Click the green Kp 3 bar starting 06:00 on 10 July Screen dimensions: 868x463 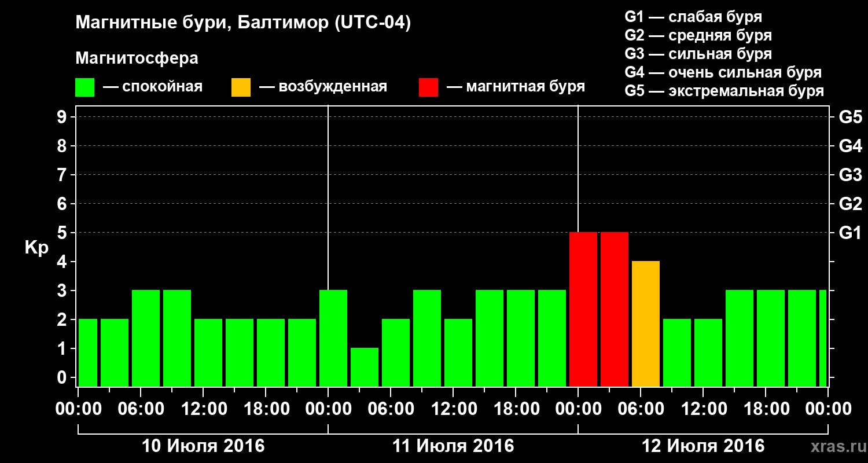click(x=146, y=339)
